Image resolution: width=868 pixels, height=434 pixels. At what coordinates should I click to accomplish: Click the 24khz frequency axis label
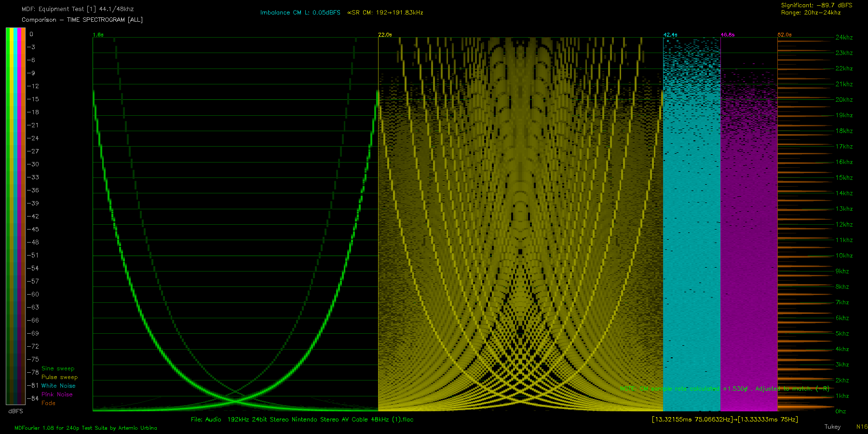pos(844,37)
